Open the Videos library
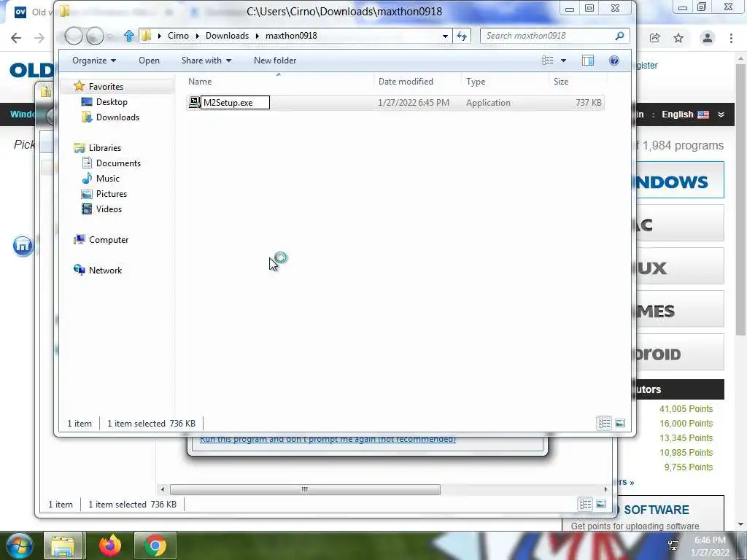747x560 pixels. pos(109,209)
